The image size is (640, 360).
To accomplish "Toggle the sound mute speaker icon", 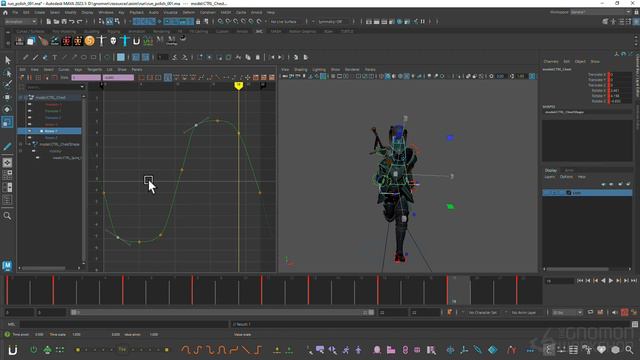I will [615, 312].
